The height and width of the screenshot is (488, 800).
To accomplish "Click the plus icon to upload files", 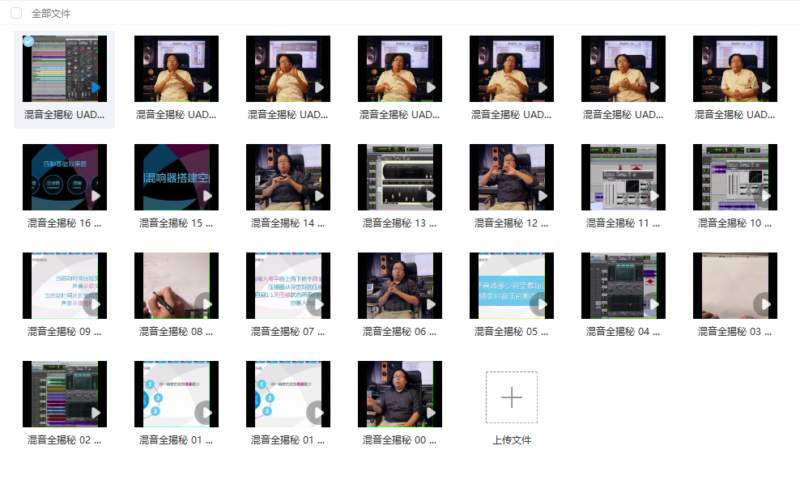I will [511, 397].
